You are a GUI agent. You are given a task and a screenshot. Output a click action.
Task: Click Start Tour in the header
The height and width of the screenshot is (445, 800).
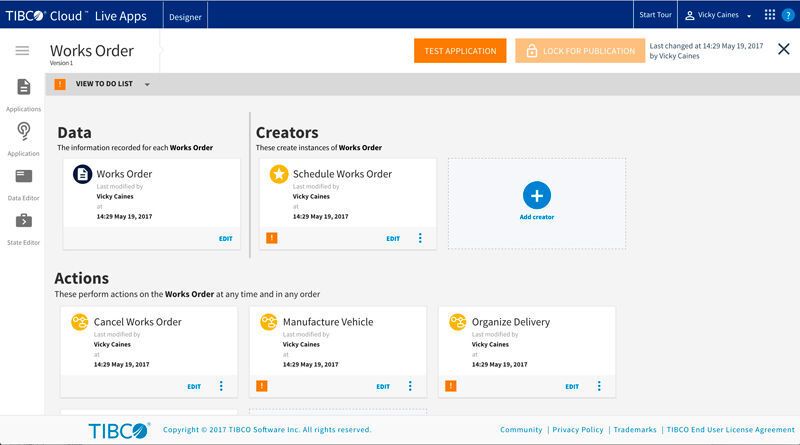click(656, 15)
